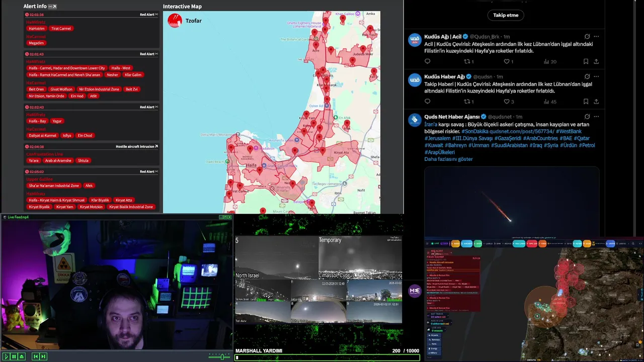The height and width of the screenshot is (362, 644).
Task: Open the qudsnet.com/post/567734/ link
Action: pyautogui.click(x=522, y=131)
